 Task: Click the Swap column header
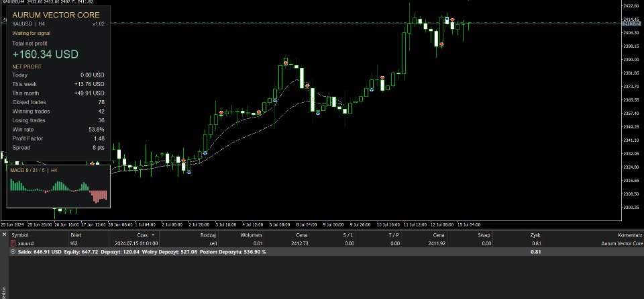484,235
